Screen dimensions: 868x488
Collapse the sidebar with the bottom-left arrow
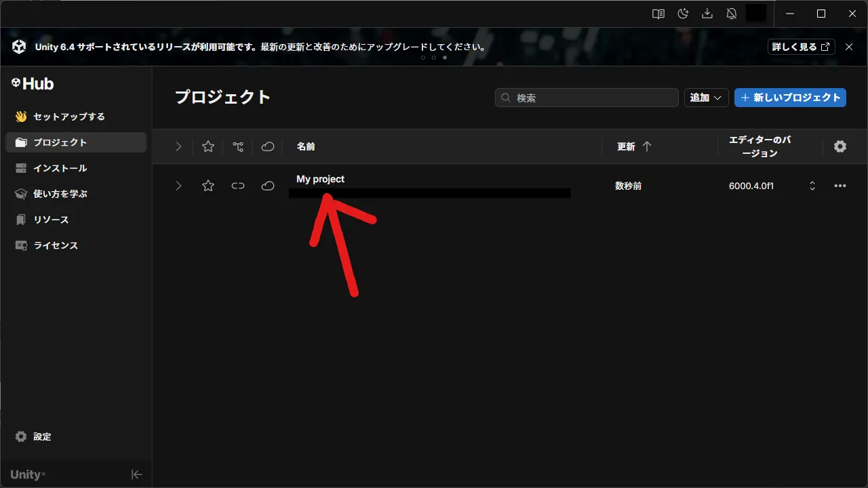point(136,474)
